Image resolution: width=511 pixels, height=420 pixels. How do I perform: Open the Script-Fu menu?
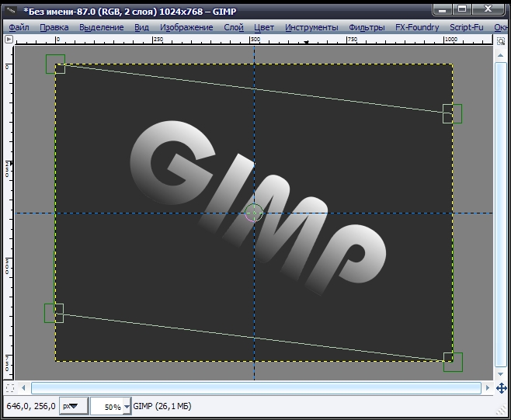tap(466, 27)
